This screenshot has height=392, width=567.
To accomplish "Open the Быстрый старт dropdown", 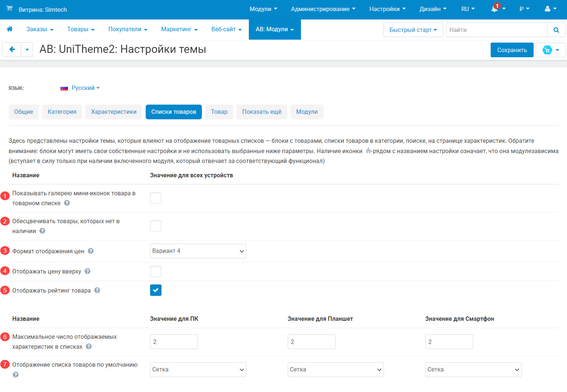I will point(413,30).
